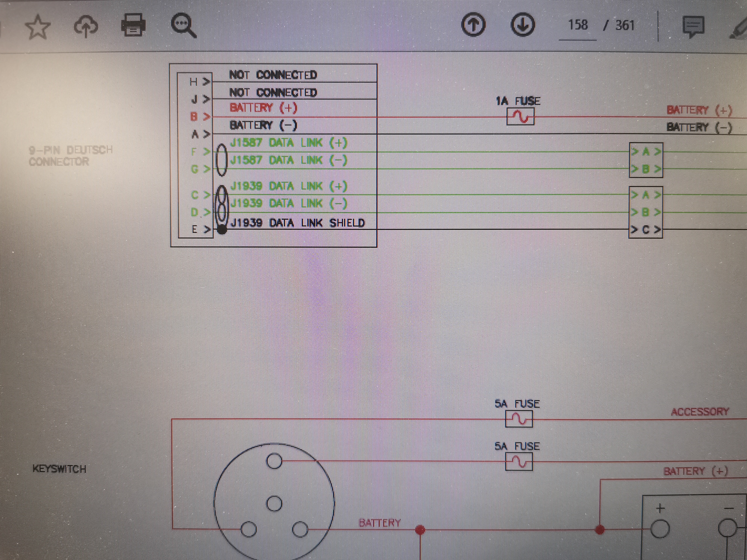This screenshot has width=747, height=560.
Task: Print the document with the printer icon
Action: tap(133, 25)
